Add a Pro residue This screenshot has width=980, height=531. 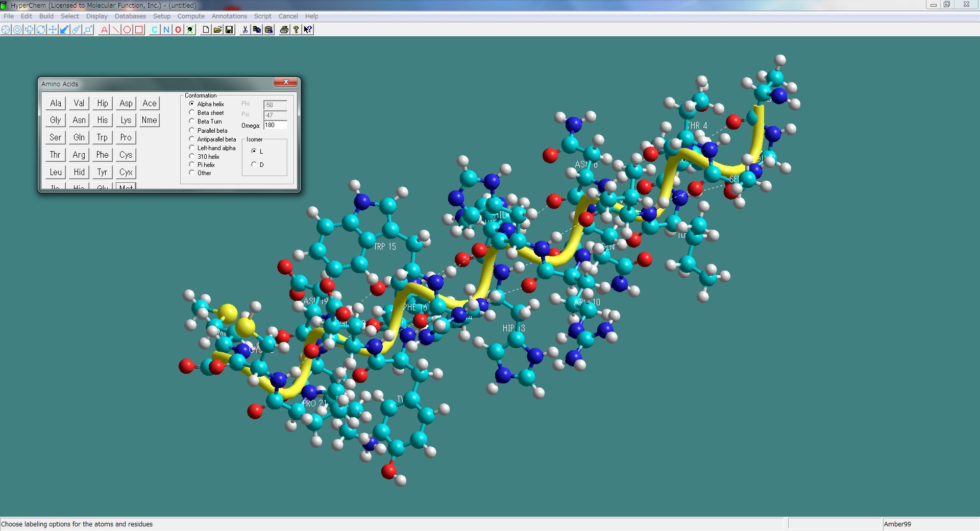(126, 137)
